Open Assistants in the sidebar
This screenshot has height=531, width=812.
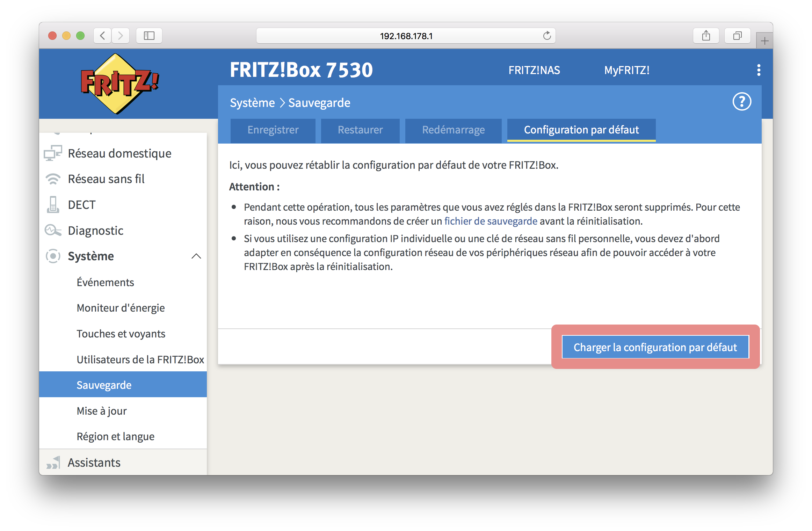point(123,462)
